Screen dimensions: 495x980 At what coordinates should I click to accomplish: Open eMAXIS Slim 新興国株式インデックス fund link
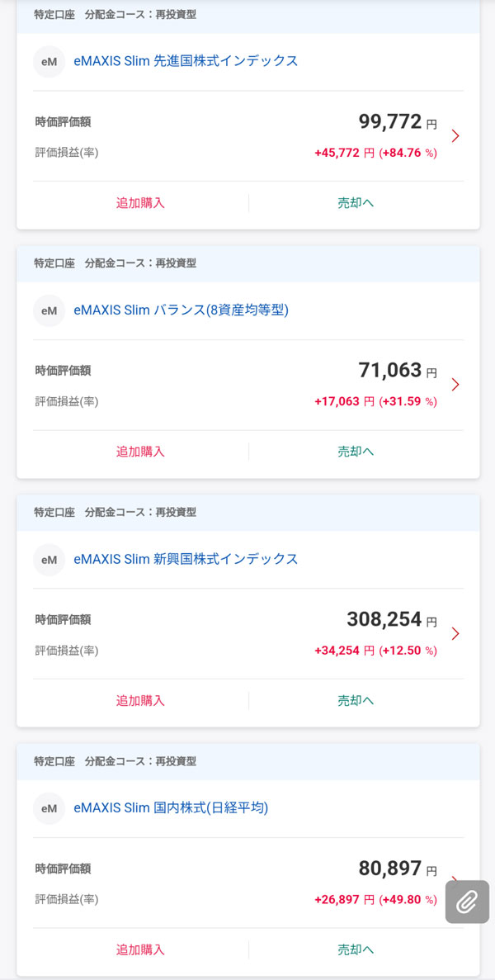click(x=186, y=559)
